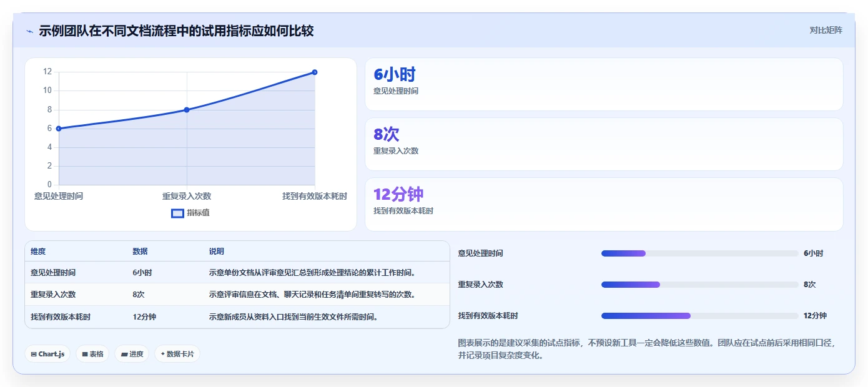868x387 pixels.
Task: Click the 6小时 cell in the table
Action: click(x=142, y=273)
